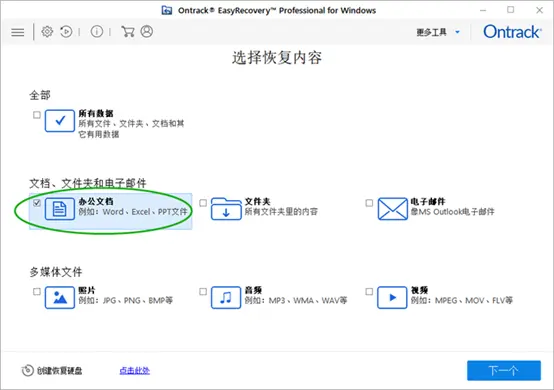Image resolution: width=554 pixels, height=390 pixels.
Task: Open the user account icon
Action: pyautogui.click(x=147, y=31)
